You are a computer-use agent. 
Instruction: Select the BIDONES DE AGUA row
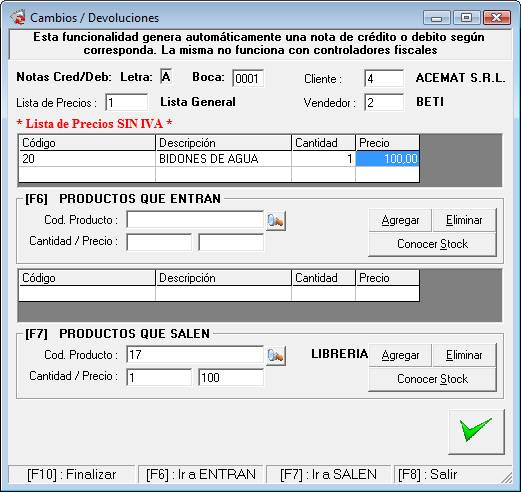[219, 159]
